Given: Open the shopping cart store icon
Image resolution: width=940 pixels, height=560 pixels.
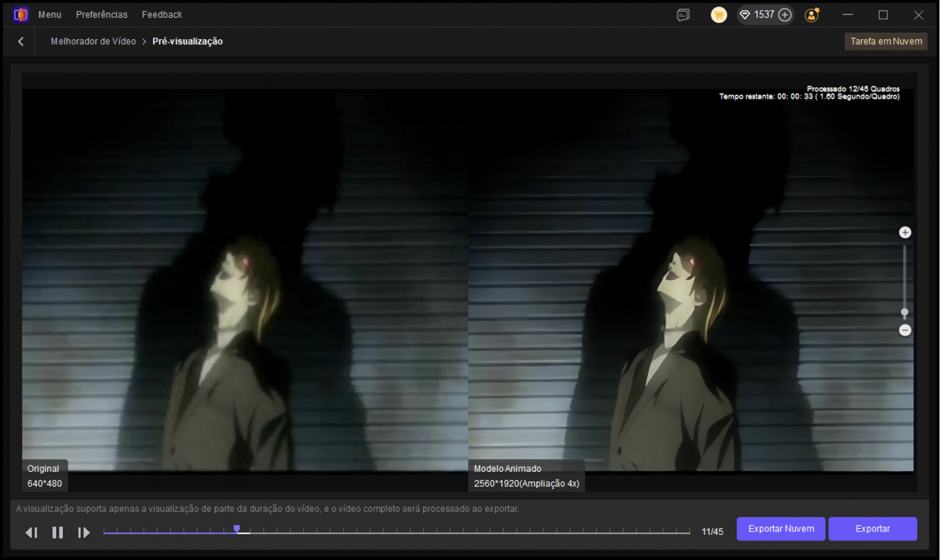Looking at the screenshot, I should click(719, 15).
